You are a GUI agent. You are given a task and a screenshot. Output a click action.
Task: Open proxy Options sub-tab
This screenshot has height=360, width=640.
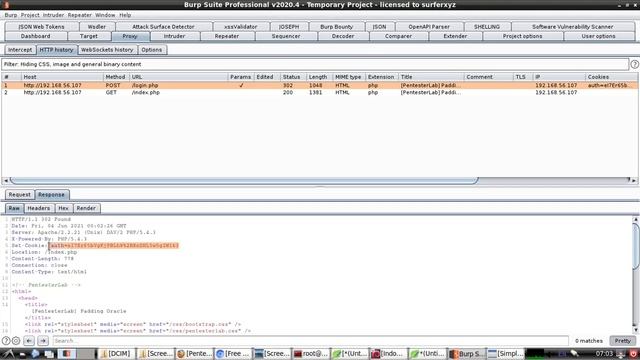pyautogui.click(x=152, y=50)
